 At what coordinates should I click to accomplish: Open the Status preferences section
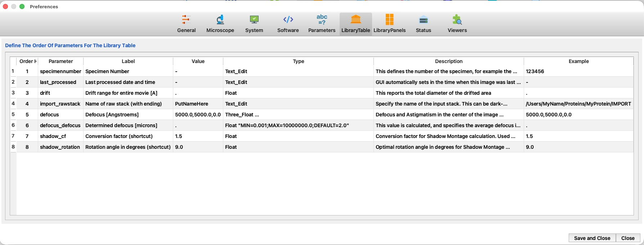point(423,24)
